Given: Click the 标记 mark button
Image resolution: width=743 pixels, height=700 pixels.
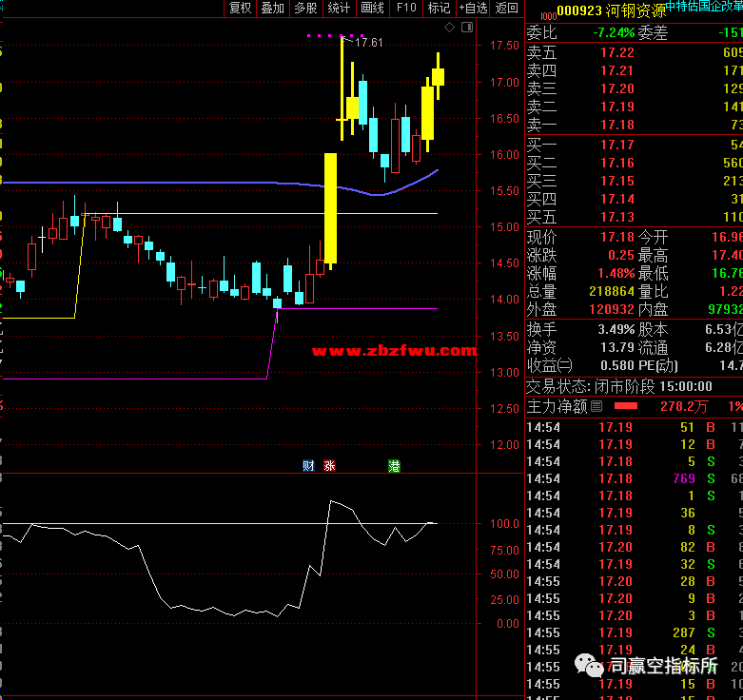Looking at the screenshot, I should coord(439,8).
